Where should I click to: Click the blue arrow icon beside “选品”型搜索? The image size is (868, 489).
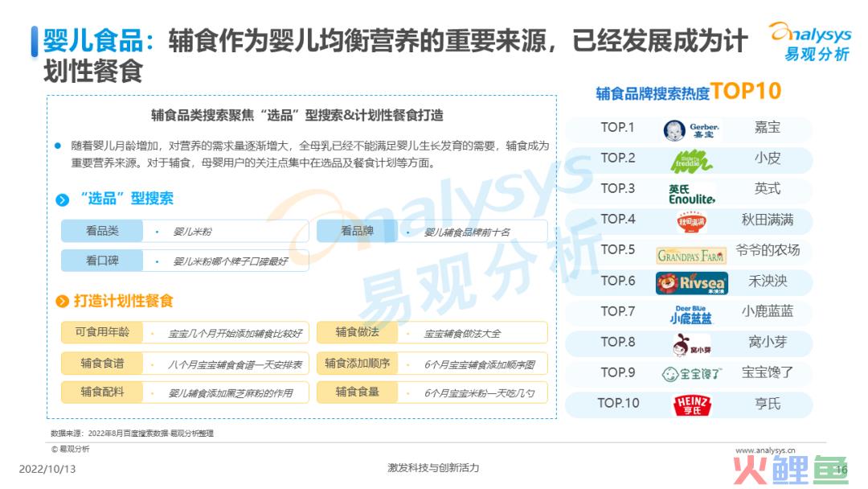coord(63,199)
